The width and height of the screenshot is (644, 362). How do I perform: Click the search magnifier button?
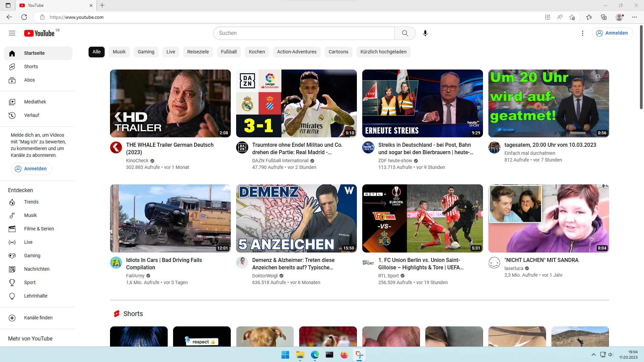(405, 33)
